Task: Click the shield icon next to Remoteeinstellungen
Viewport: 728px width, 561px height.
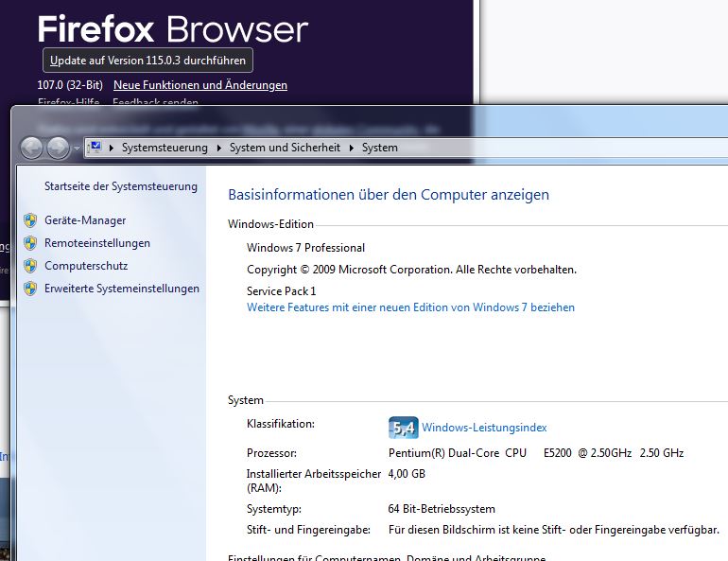Action: pos(30,243)
